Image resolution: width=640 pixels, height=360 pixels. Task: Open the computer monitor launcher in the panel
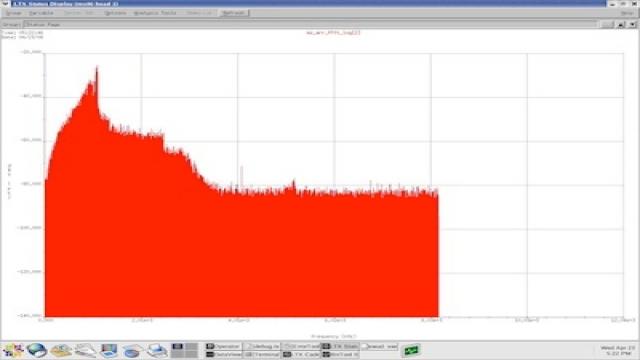click(109, 351)
